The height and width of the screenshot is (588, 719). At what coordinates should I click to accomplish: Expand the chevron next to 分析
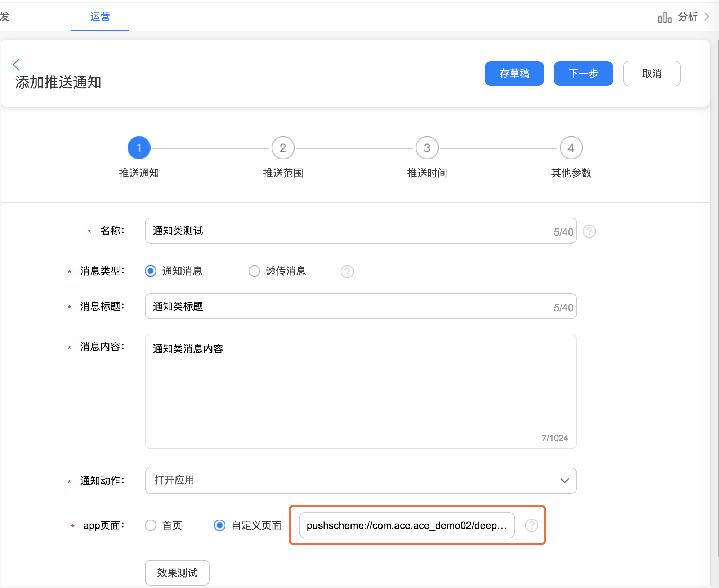tap(707, 17)
